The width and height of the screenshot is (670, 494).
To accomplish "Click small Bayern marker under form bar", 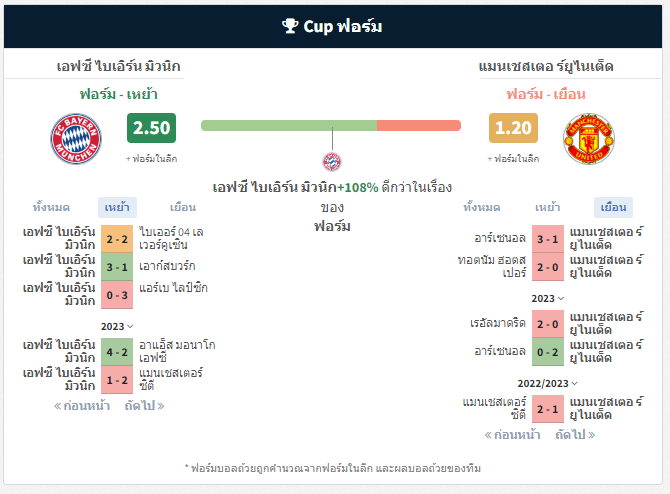I will click(332, 162).
